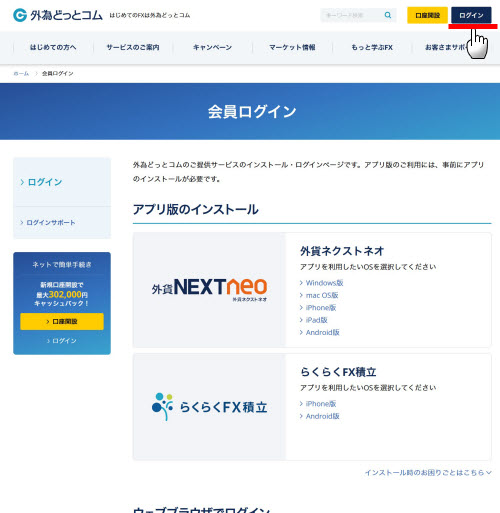Click the yellow 口座開設 header button

[x=427, y=15]
